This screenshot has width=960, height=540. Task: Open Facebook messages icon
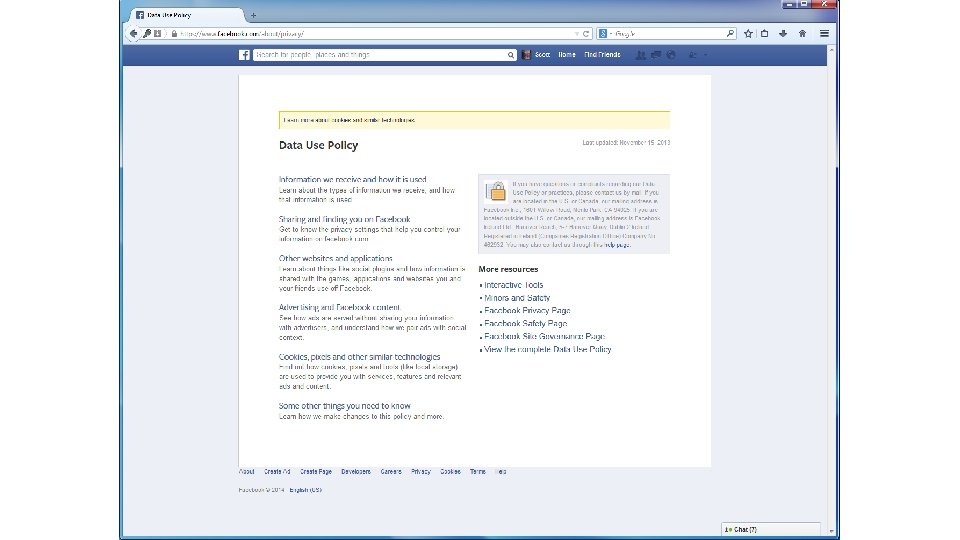pyautogui.click(x=656, y=55)
